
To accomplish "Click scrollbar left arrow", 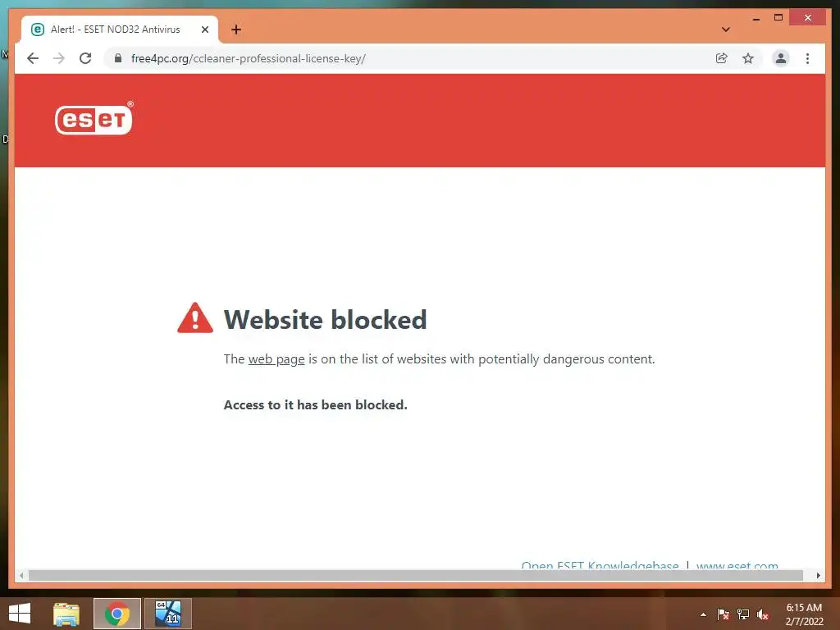I will 21,575.
